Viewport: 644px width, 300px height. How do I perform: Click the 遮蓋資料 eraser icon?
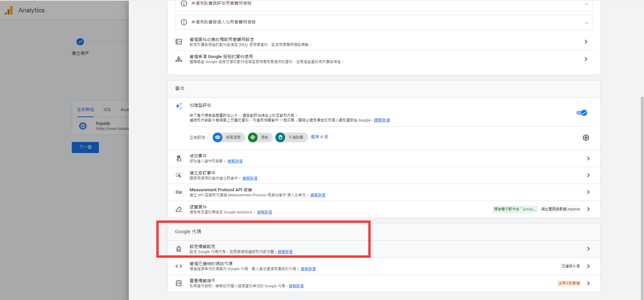point(179,209)
